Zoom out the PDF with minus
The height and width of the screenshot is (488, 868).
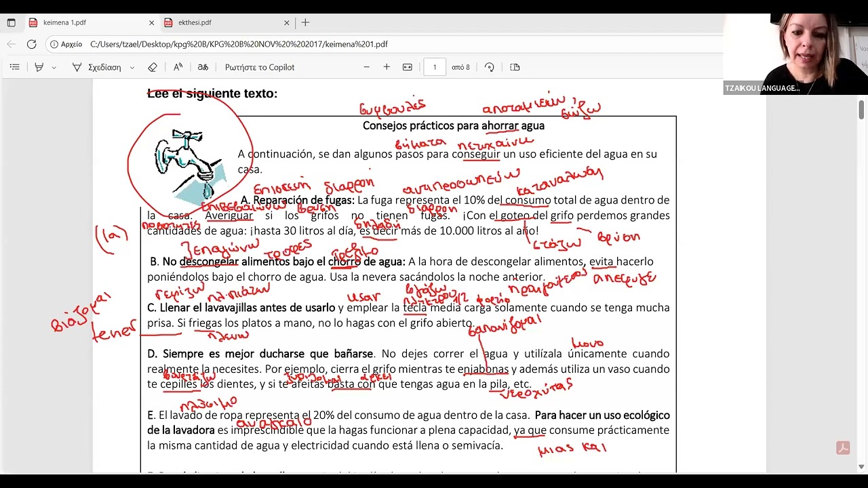click(366, 67)
